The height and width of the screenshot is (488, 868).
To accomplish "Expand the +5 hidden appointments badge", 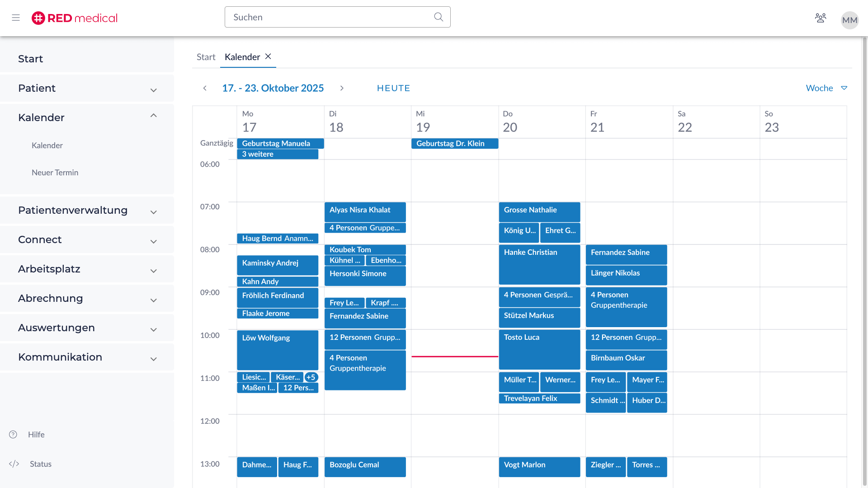I will (311, 377).
